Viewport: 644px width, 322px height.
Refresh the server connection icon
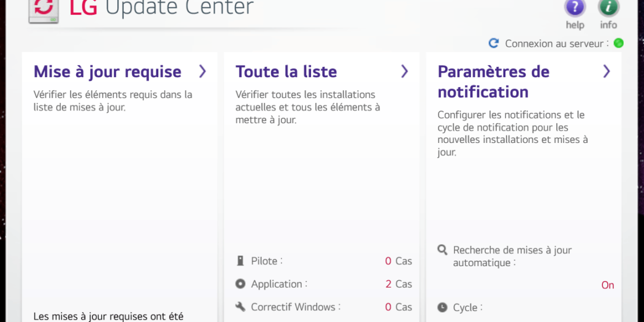494,44
